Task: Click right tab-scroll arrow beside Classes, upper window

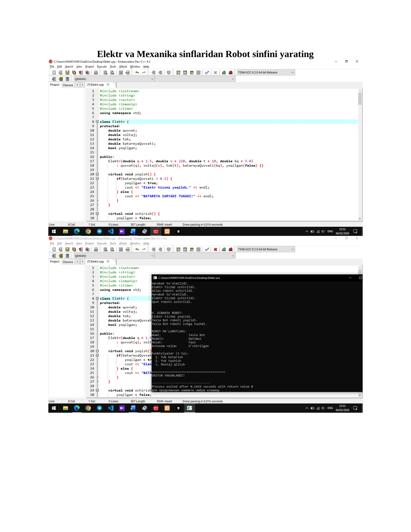Action: (x=82, y=85)
